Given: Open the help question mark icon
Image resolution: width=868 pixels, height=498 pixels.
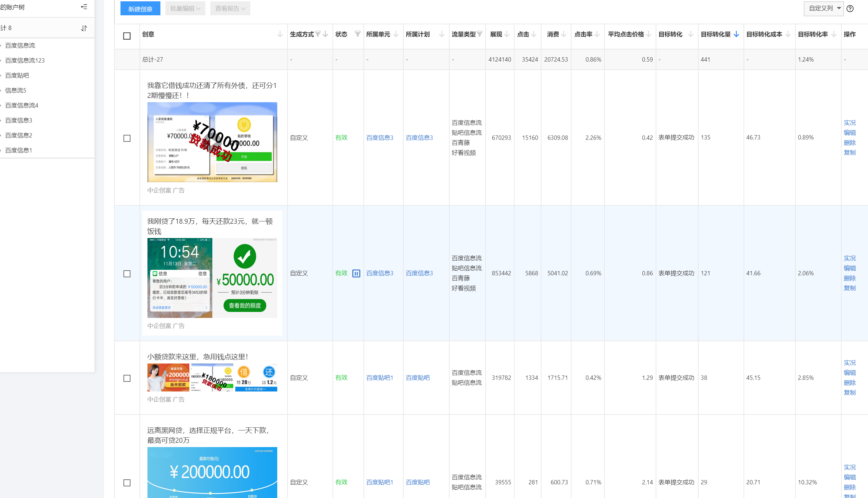Looking at the screenshot, I should (x=850, y=9).
